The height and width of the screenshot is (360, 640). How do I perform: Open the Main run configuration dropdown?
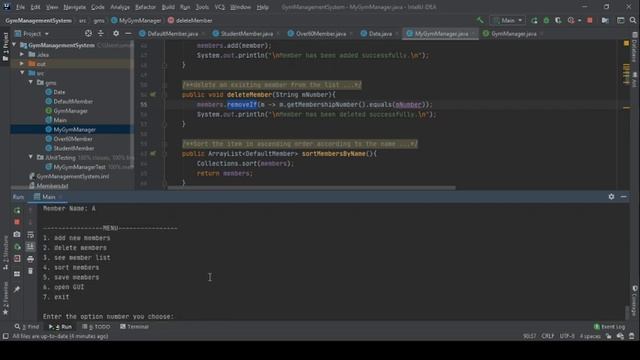(x=507, y=20)
